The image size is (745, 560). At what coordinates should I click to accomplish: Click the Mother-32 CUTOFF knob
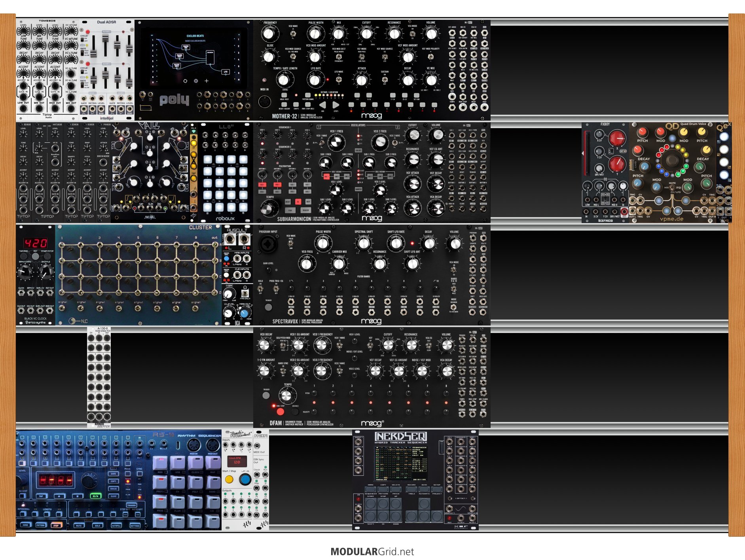pos(366,34)
